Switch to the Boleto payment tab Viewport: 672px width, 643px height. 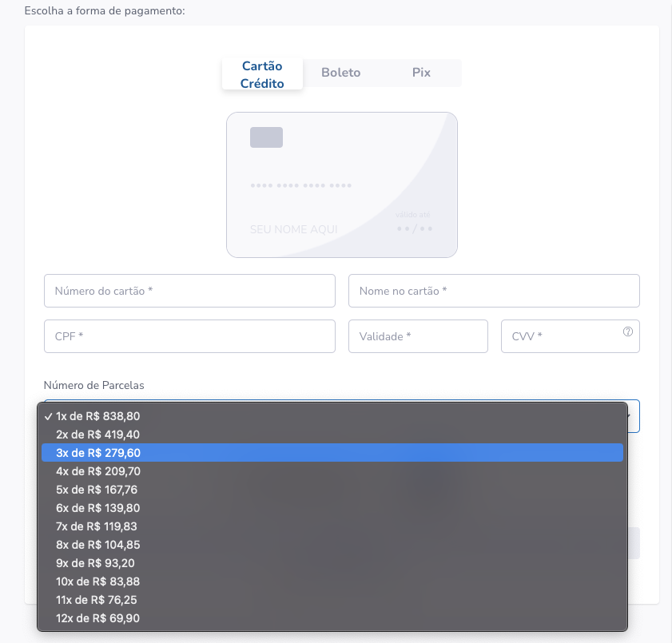pyautogui.click(x=341, y=73)
